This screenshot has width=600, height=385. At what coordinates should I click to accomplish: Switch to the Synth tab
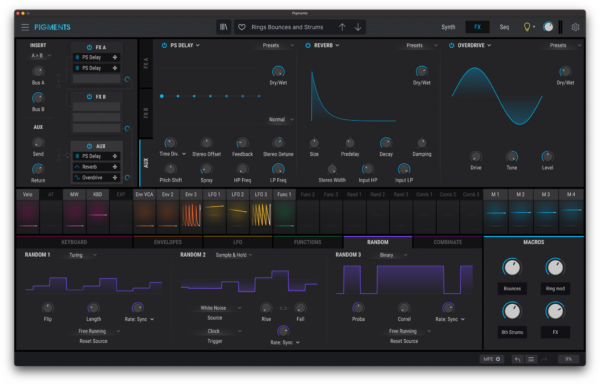pos(448,27)
